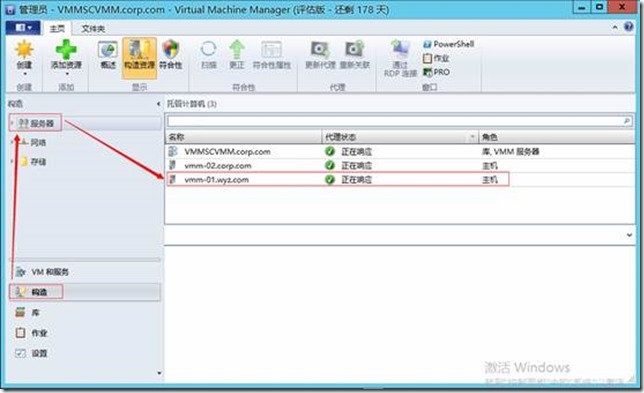The image size is (644, 393).
Task: Open the 作业 window from the ribbon
Action: click(436, 58)
